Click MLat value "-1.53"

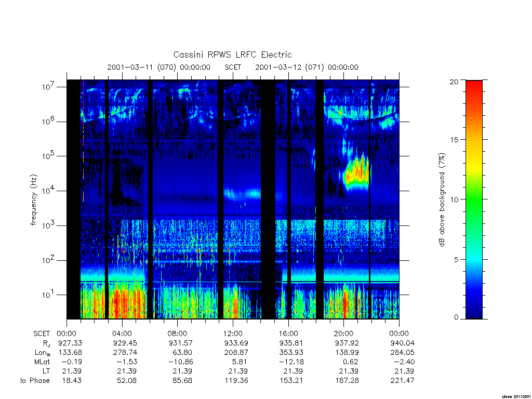(x=127, y=362)
